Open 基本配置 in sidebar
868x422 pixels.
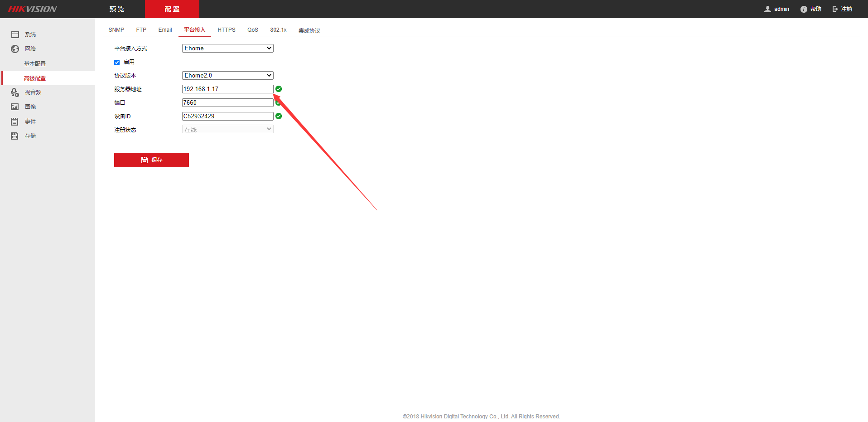coord(35,64)
